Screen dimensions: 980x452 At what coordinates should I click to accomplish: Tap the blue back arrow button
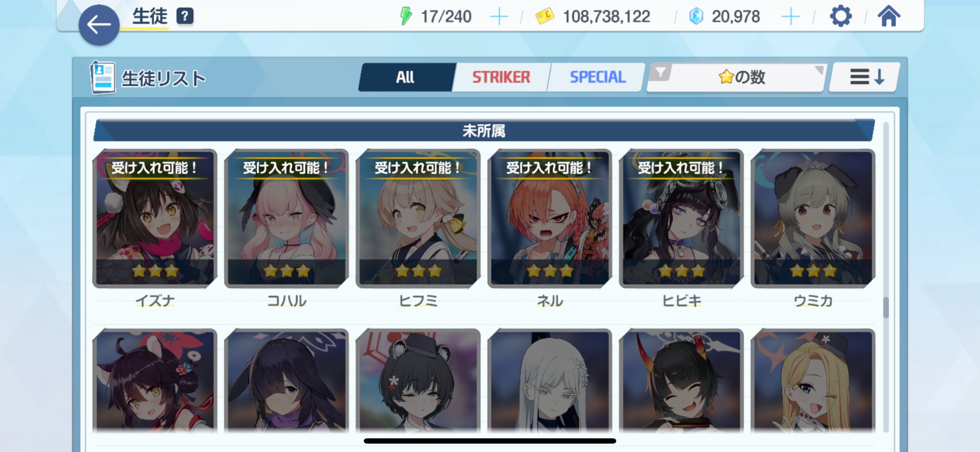(x=99, y=25)
